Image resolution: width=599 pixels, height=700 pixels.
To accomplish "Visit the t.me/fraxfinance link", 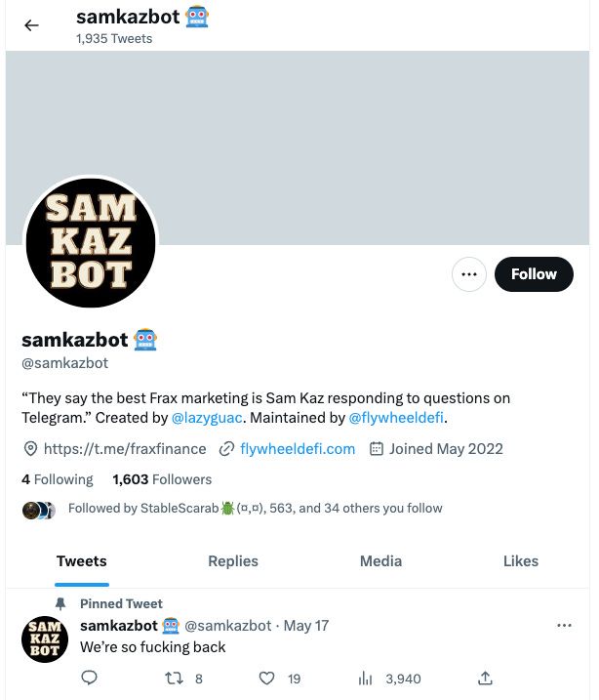I will tap(125, 449).
